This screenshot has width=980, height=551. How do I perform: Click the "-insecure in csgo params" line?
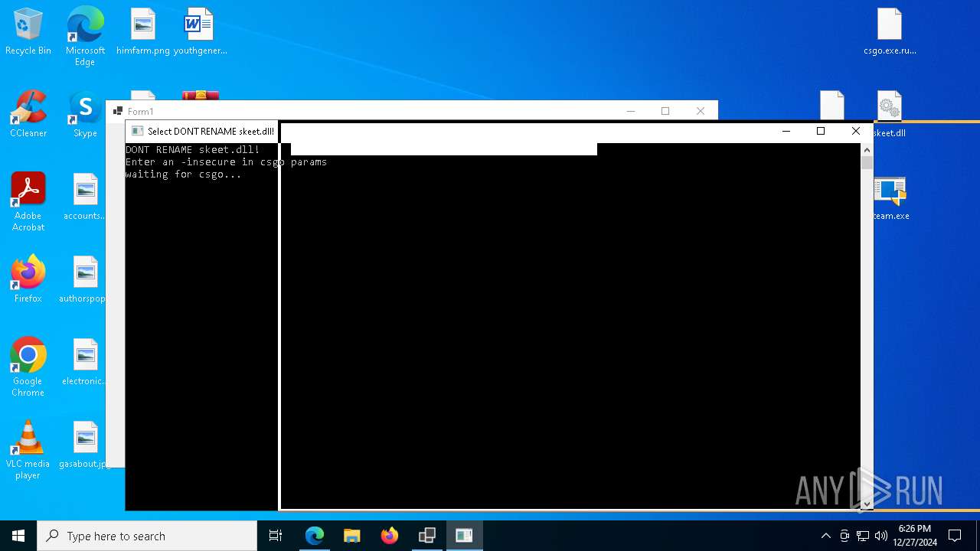[x=254, y=162]
